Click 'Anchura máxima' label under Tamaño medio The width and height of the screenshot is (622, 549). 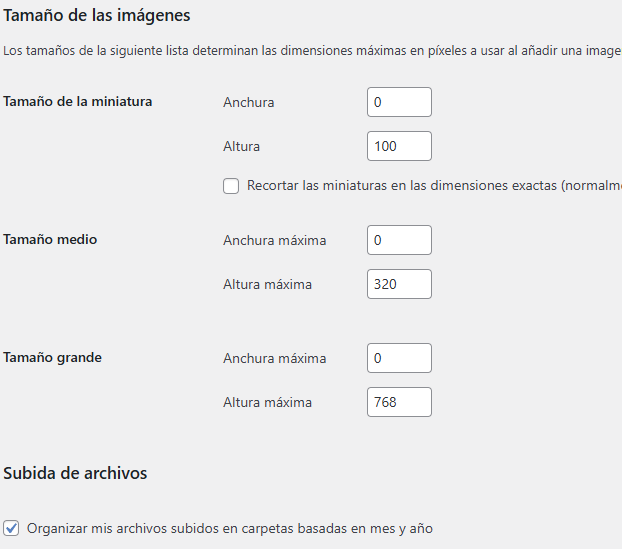click(275, 240)
